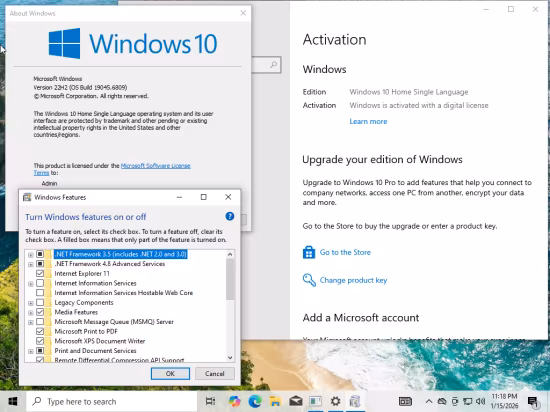Check IIS Hostable Web Core checkbox
This screenshot has width=550, height=412.
pos(40,292)
